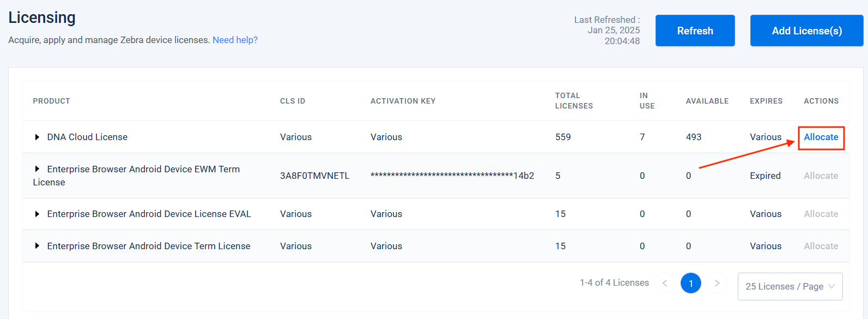This screenshot has width=868, height=319.
Task: Click Allocate for License EVAL row
Action: point(821,214)
